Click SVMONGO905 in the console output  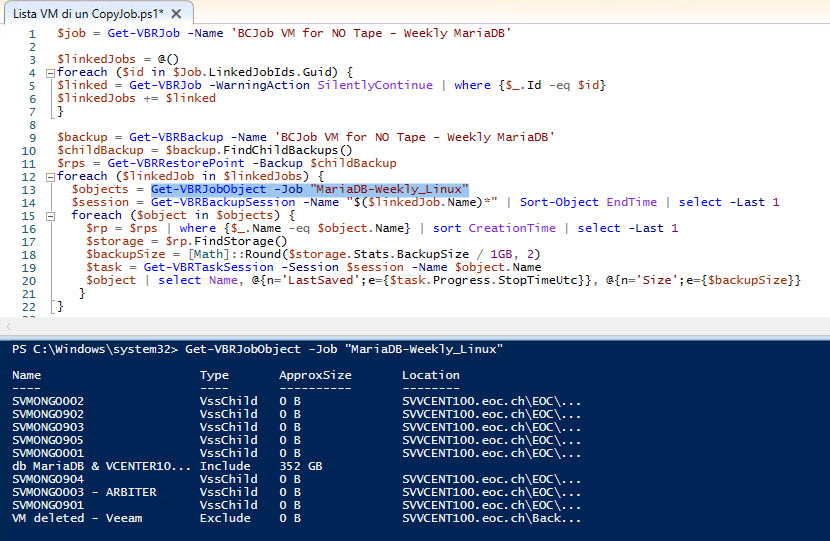click(x=48, y=440)
